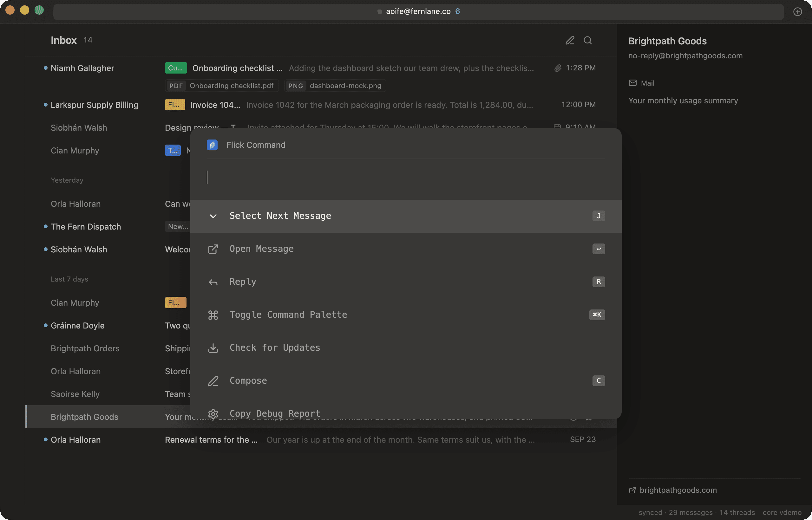
Task: Select the Saoirse Kelly message row
Action: (x=108, y=394)
